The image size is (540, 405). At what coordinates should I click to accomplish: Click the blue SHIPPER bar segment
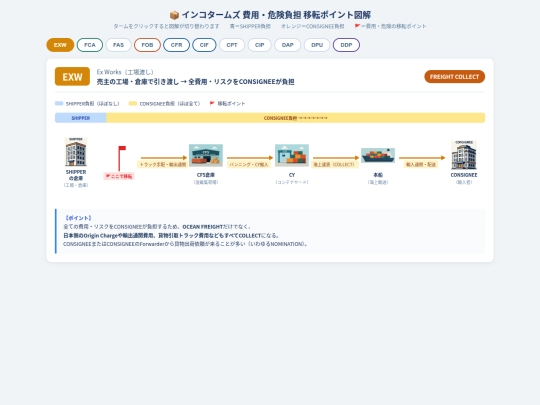[x=81, y=118]
